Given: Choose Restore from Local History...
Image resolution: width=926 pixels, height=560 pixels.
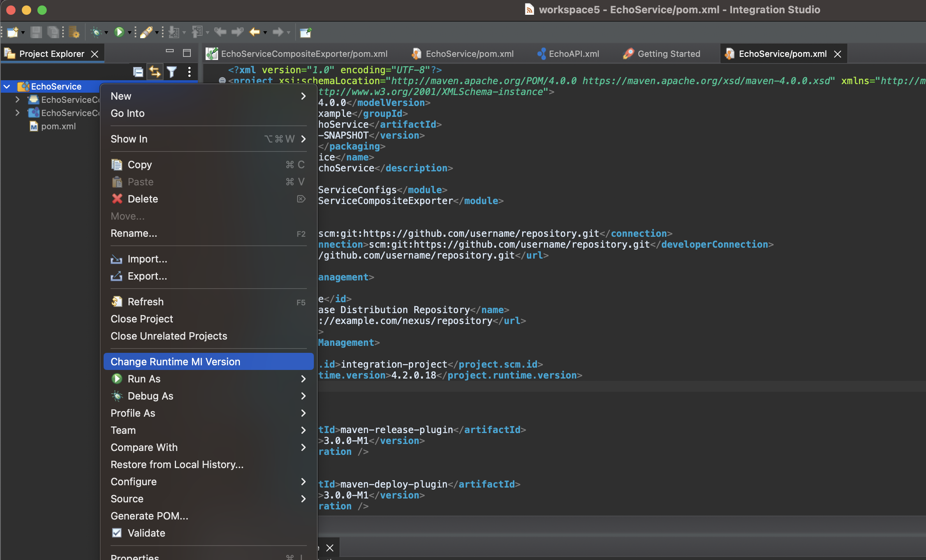Looking at the screenshot, I should (x=208, y=464).
